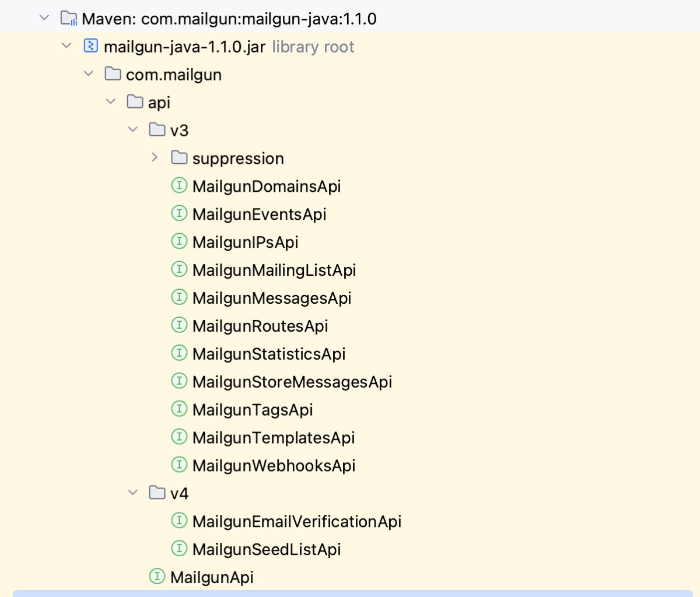Open MailgunStoreMessagesApi interface

(292, 382)
